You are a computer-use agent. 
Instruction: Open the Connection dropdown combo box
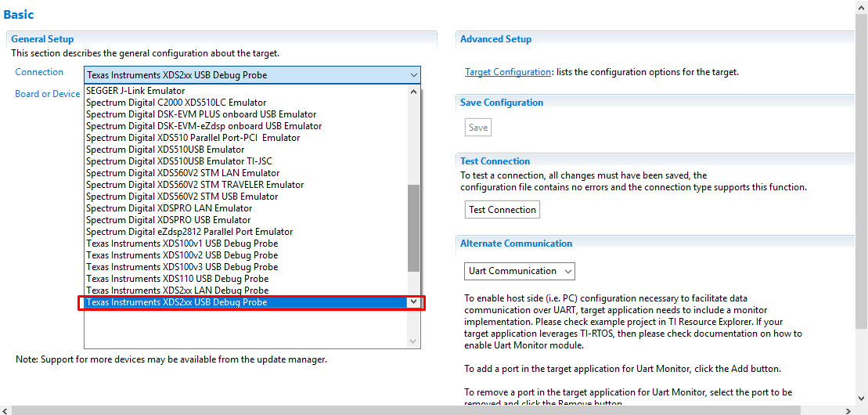tap(252, 75)
